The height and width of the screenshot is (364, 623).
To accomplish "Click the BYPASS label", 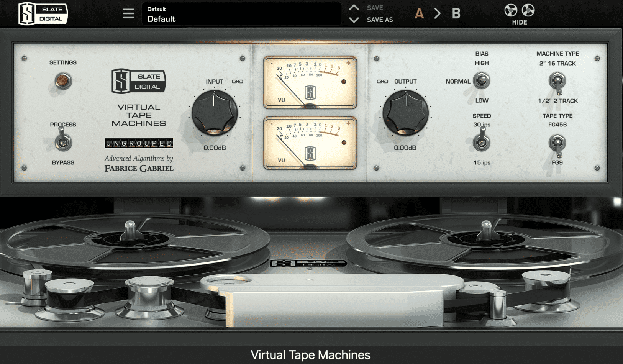I will (x=63, y=162).
